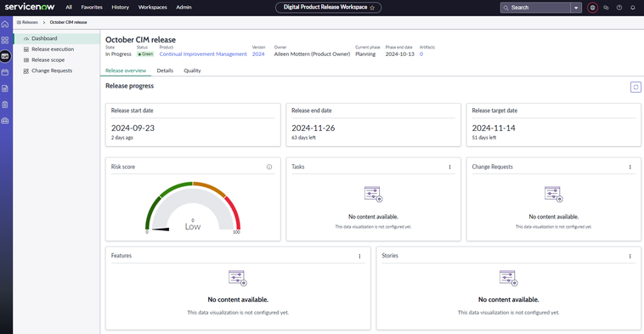This screenshot has width=644, height=334.
Task: Click the notifications bell icon
Action: (x=632, y=8)
